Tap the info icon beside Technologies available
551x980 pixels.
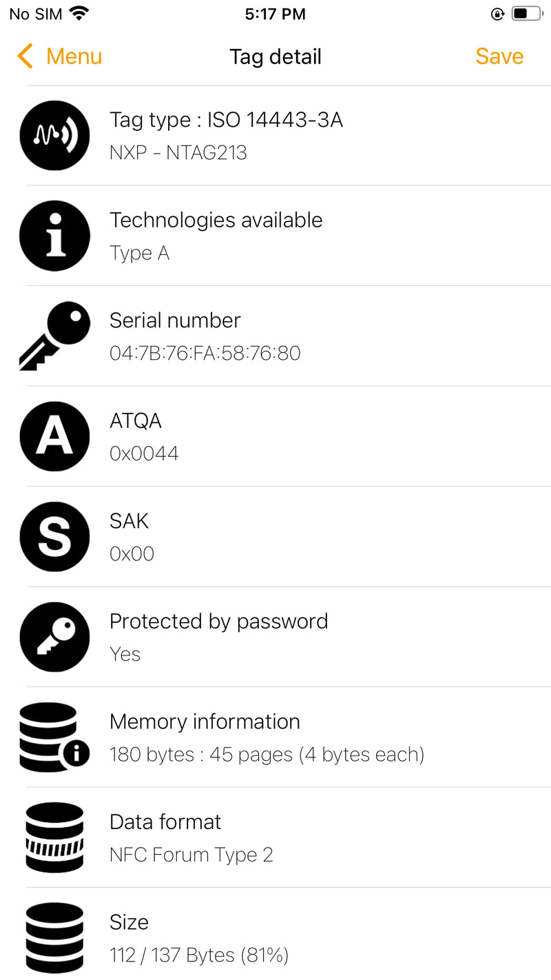pyautogui.click(x=54, y=236)
